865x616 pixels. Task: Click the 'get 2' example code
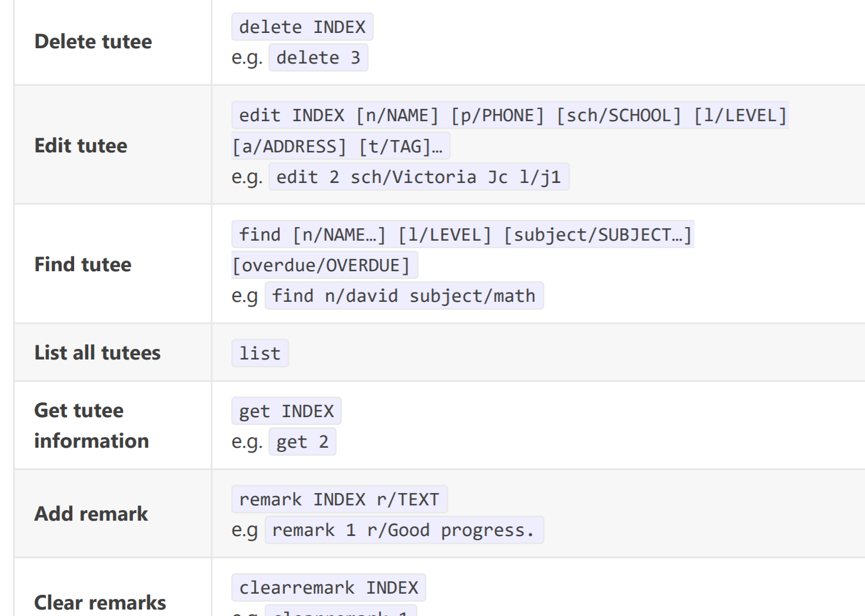tap(302, 441)
